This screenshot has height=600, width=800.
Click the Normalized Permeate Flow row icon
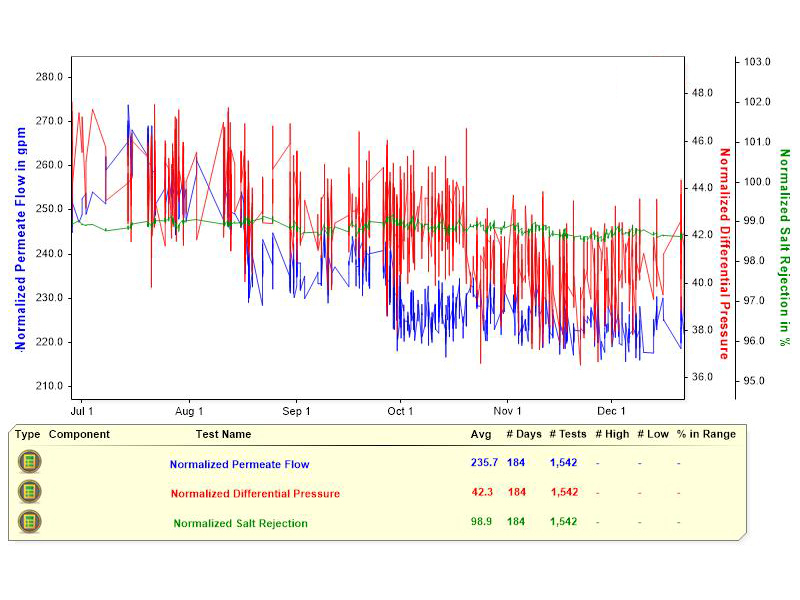pos(30,462)
